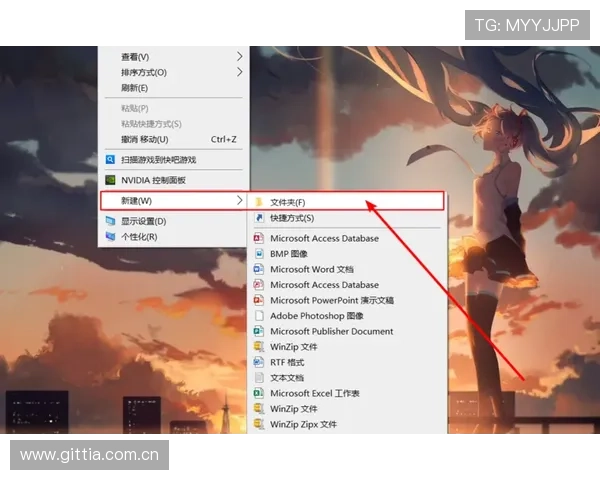Click the NVIDIA 控制面板 icon

point(110,180)
